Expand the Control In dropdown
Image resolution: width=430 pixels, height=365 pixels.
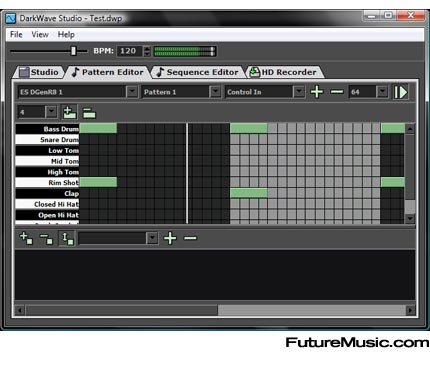[299, 92]
